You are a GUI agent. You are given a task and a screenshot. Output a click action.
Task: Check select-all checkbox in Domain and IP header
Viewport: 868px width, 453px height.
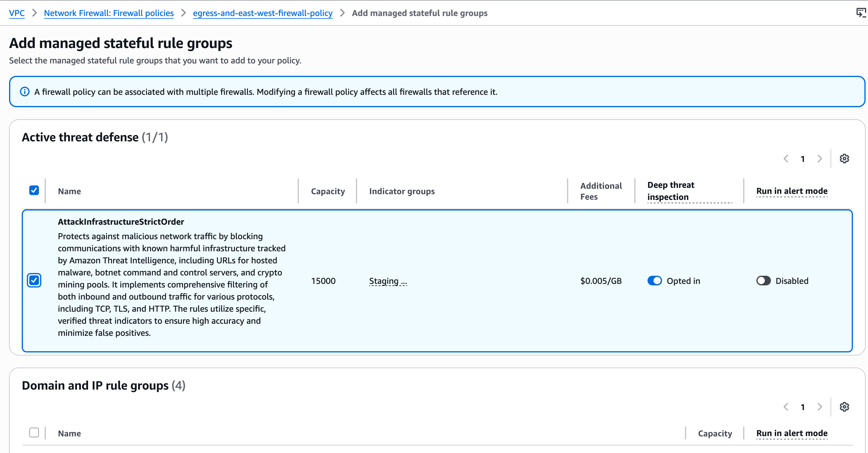34,432
